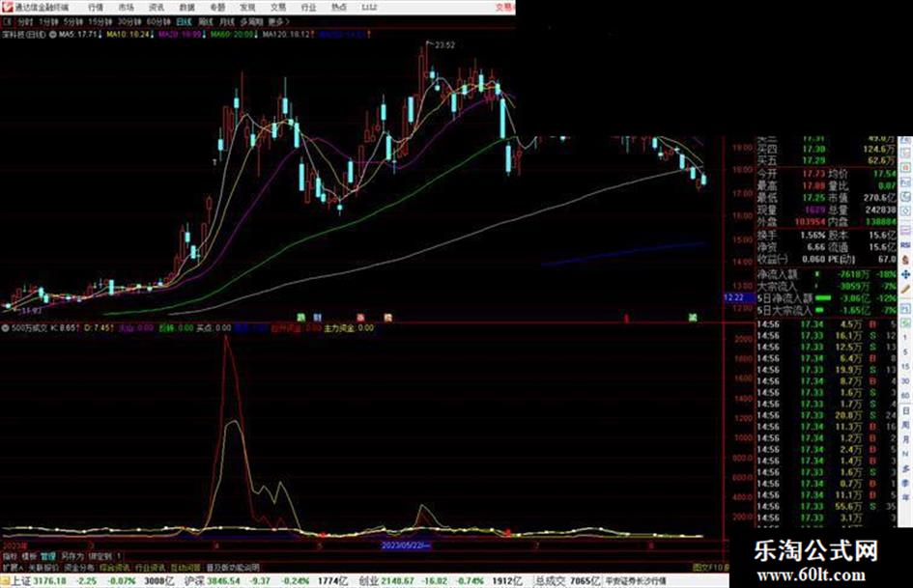Switch chart to 60分钟 period

158,21
